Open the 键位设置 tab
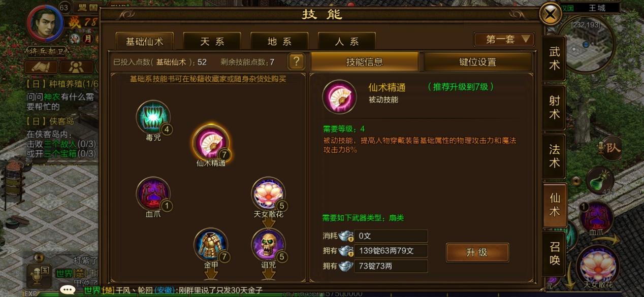 click(x=477, y=62)
